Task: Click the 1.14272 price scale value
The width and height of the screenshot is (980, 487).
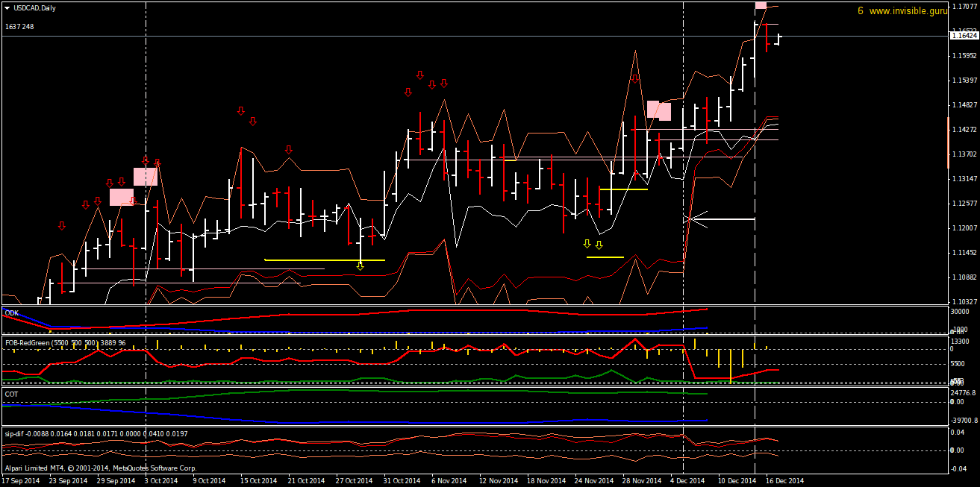Action: 964,130
